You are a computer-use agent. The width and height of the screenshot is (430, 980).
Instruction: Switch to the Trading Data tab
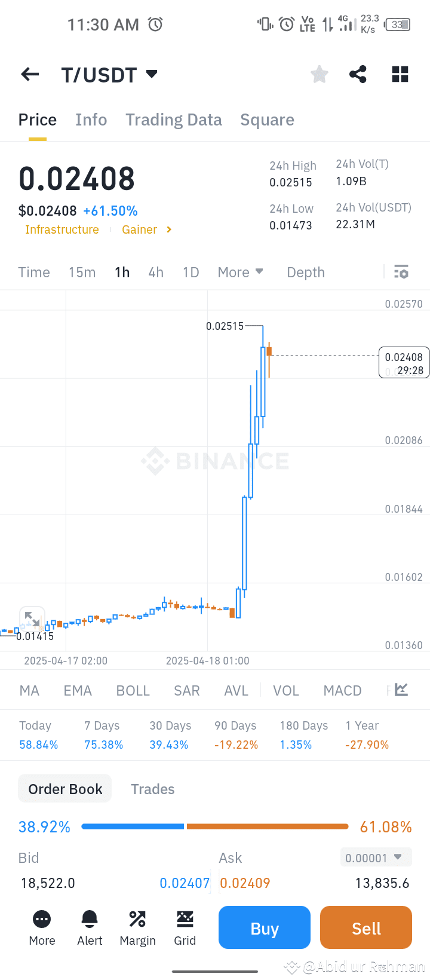174,120
